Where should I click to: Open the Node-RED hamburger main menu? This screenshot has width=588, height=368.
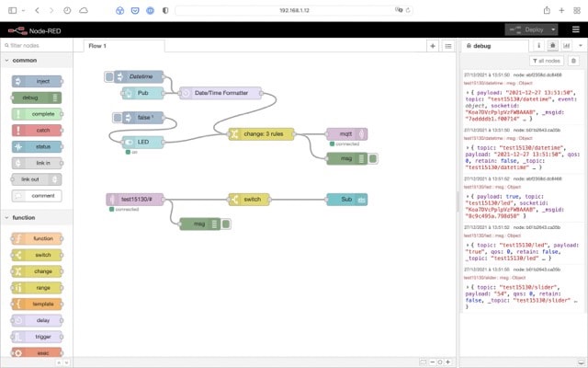click(575, 29)
